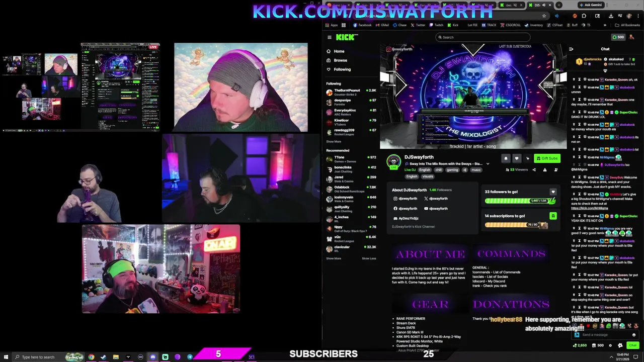
Task: Open Following in Kick sidebar
Action: pos(342,69)
